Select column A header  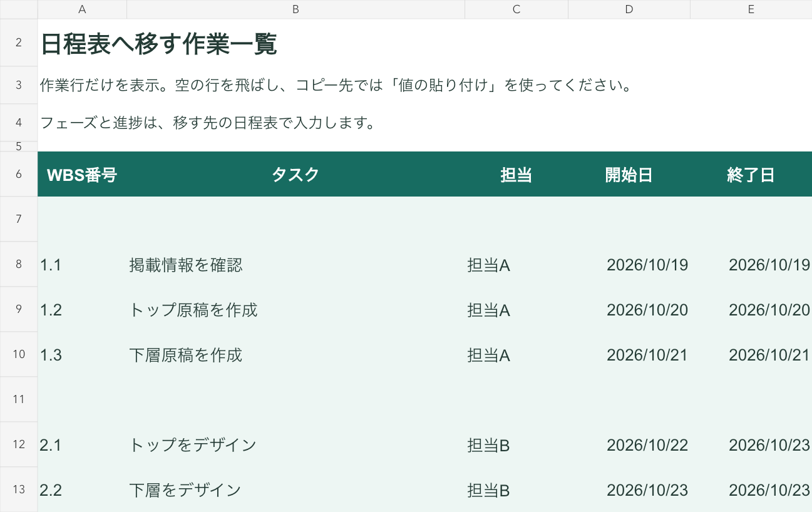[x=82, y=9]
